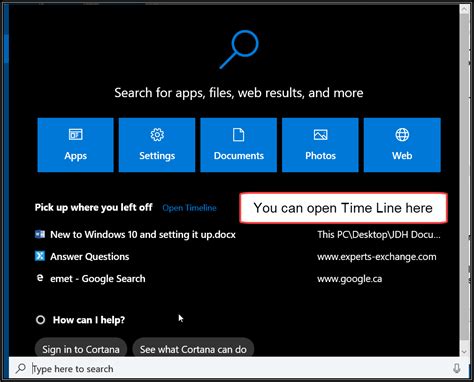The height and width of the screenshot is (382, 474).
Task: Click the Word document icon beside the docx file
Action: (x=40, y=234)
